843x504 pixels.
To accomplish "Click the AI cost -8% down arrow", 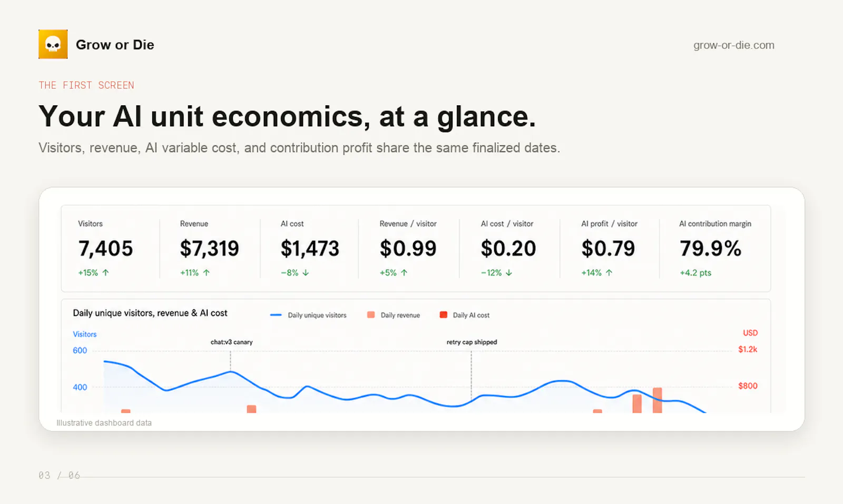I will 306,273.
